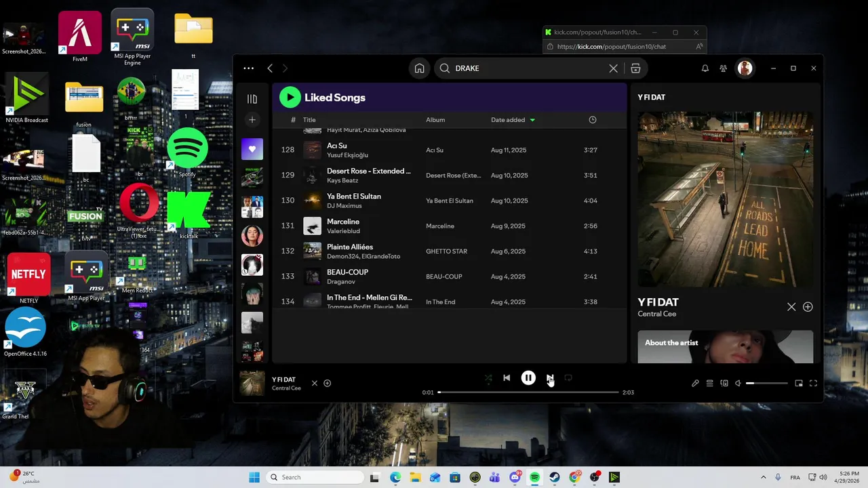868x488 pixels.
Task: Switch the FRA input language
Action: 795,477
